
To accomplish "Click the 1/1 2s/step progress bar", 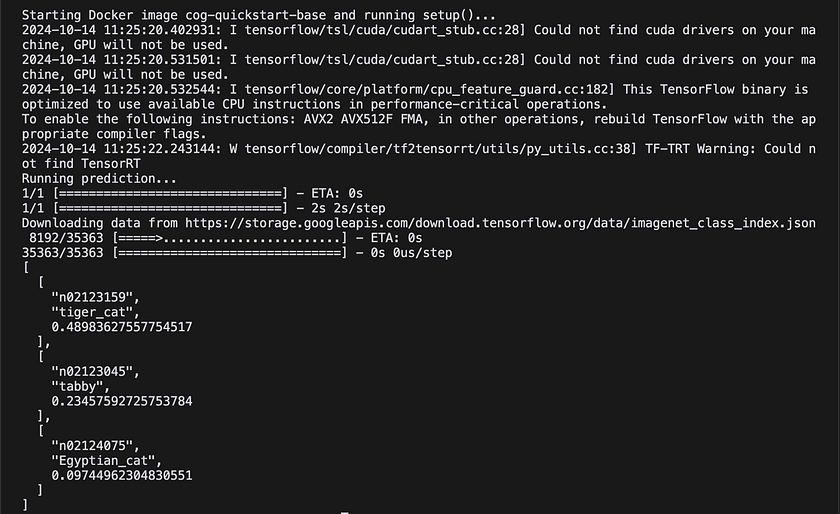I will pos(204,208).
